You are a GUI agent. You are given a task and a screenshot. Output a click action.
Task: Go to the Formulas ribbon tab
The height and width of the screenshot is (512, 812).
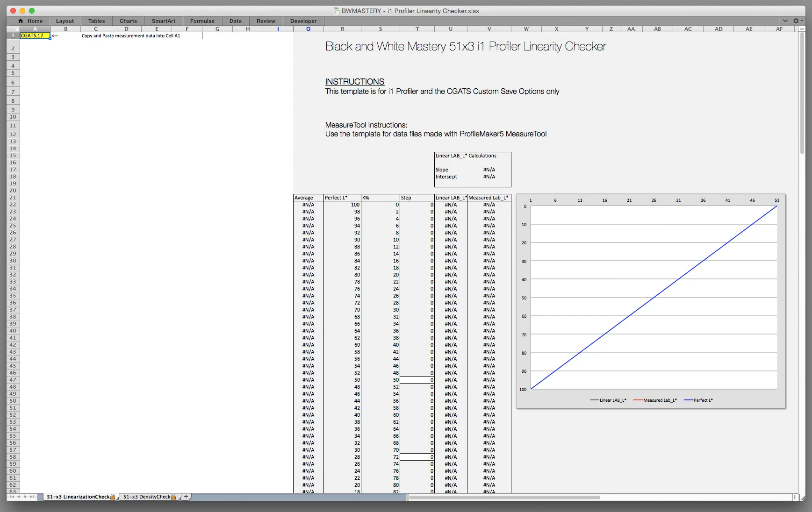pos(202,21)
